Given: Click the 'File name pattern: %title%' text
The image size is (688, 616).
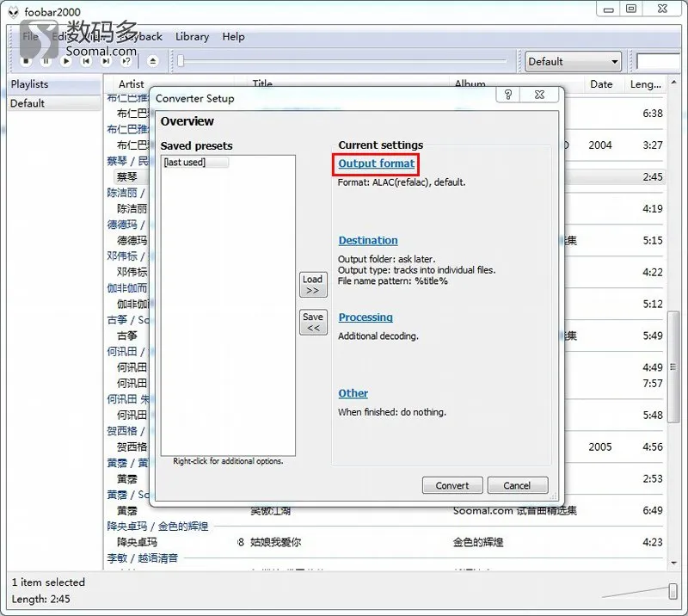Looking at the screenshot, I should click(393, 281).
